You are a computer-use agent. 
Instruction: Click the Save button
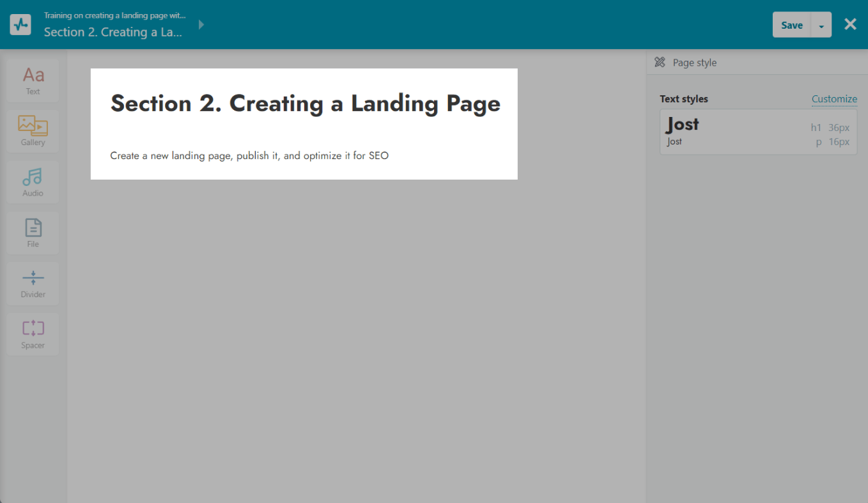point(791,25)
